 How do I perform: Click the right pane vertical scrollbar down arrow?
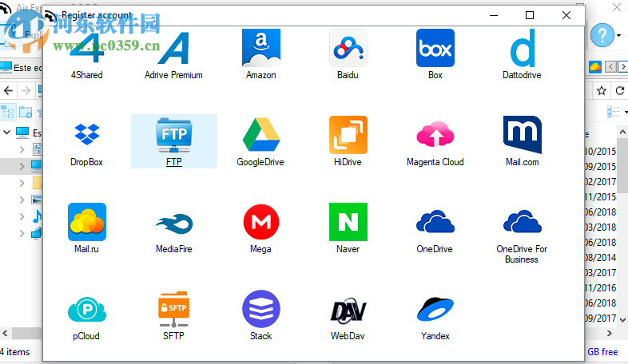point(622,319)
